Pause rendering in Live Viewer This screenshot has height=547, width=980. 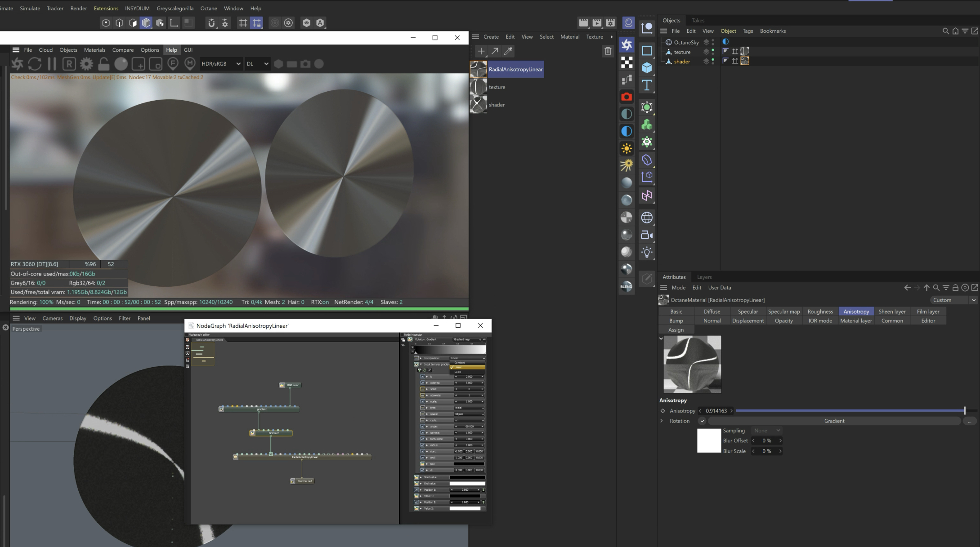[x=52, y=64]
